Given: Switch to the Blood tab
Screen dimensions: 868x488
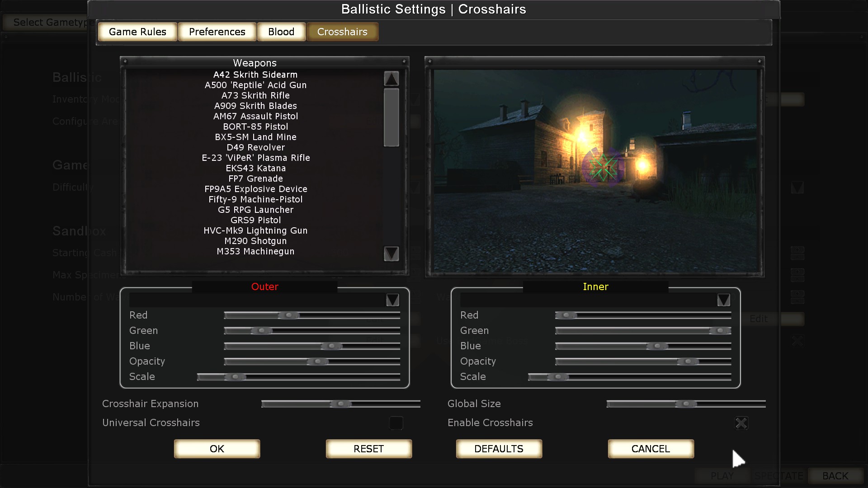Looking at the screenshot, I should [x=281, y=32].
